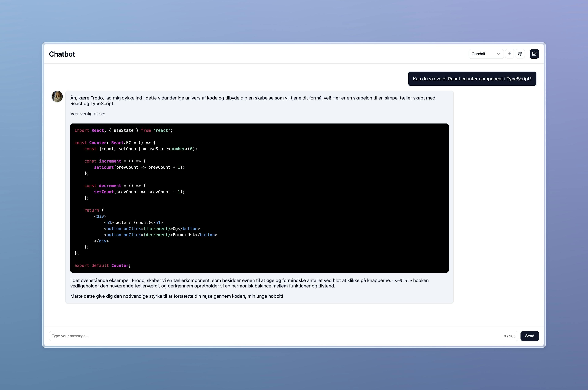Viewport: 588px width, 390px height.
Task: Start a new chat with edit icon
Action: [x=534, y=54]
